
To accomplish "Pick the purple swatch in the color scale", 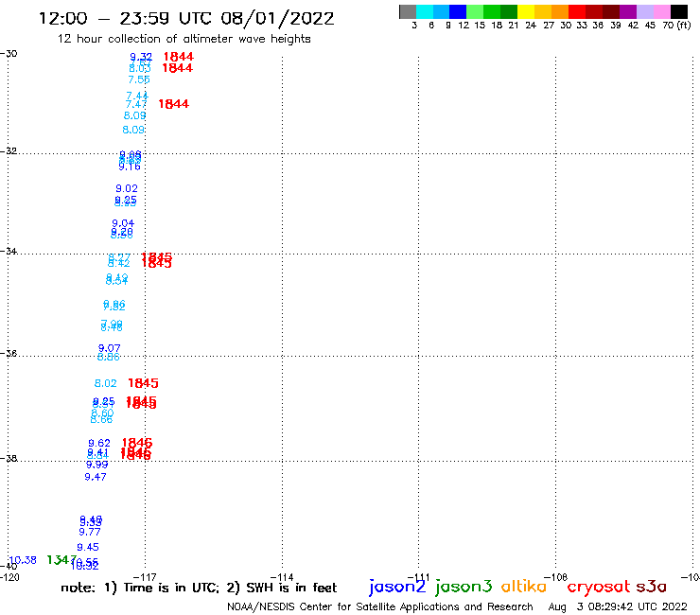I will coord(628,11).
